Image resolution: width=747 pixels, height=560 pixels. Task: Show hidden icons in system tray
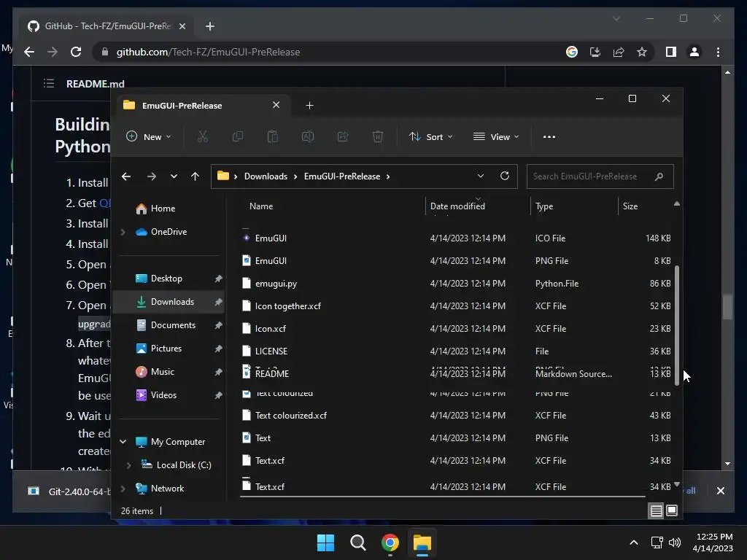634,542
